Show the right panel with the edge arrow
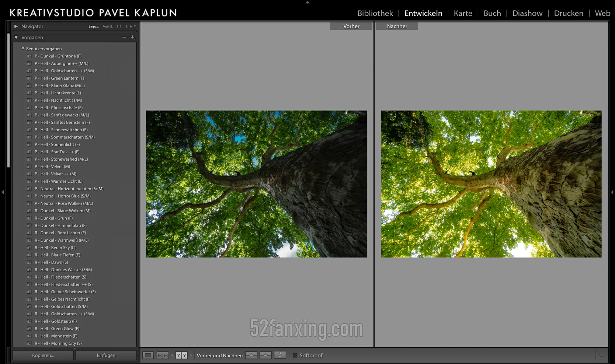This screenshot has height=364, width=615. [612, 192]
